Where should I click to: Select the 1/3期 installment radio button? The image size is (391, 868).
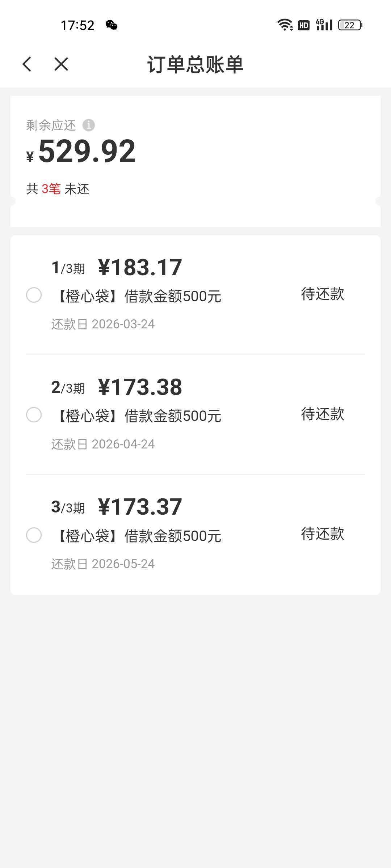coord(34,295)
